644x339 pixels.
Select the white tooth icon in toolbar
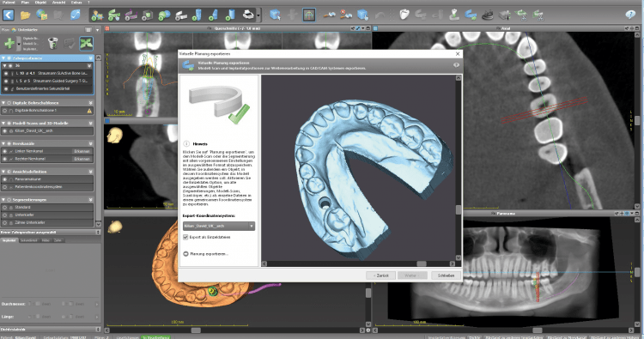coord(404,15)
